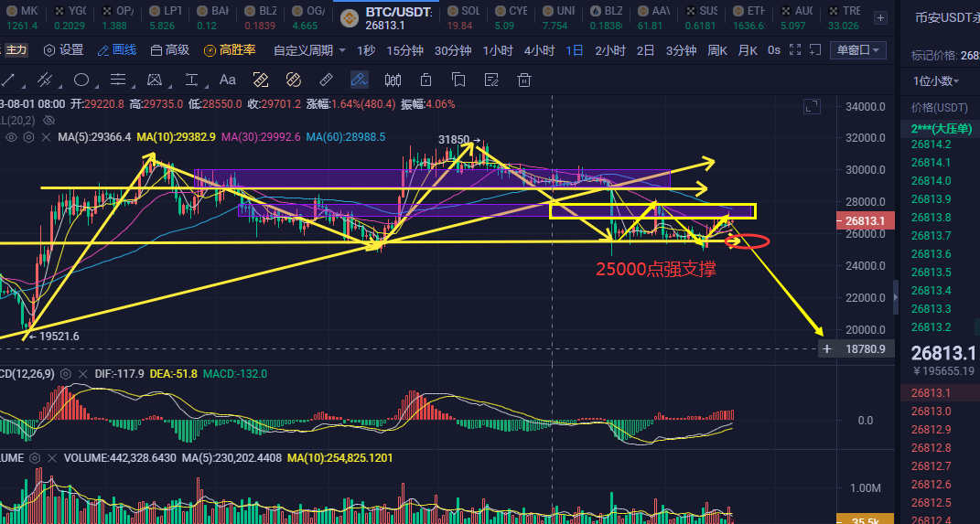Remove the VOLUME indicator with X

click(52, 457)
